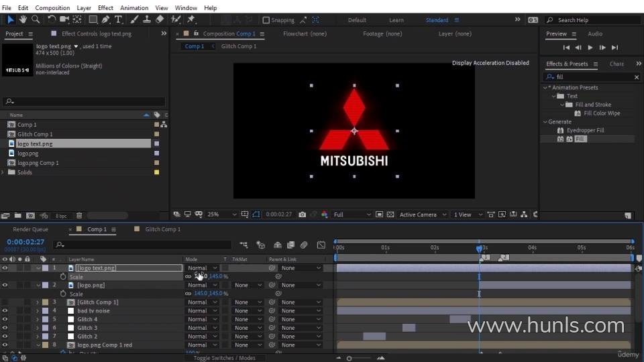Click the frame blending icon in timeline
644x362 pixels.
pos(290,245)
